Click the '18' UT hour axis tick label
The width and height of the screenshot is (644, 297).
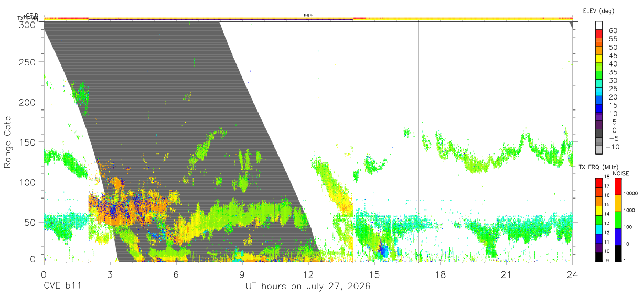pyautogui.click(x=440, y=274)
